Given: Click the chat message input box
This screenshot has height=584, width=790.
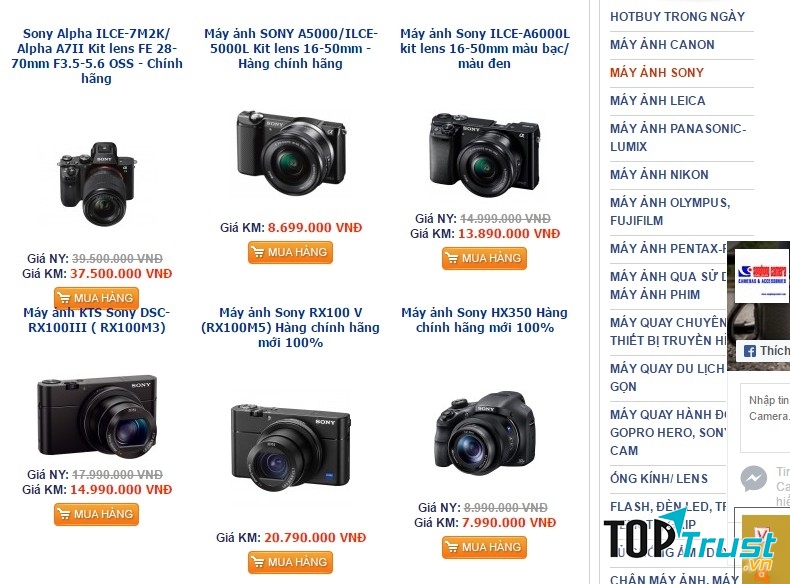Looking at the screenshot, I should tap(765, 418).
